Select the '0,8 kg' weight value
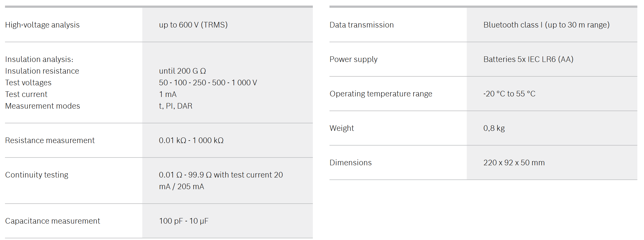The width and height of the screenshot is (644, 240). click(494, 128)
